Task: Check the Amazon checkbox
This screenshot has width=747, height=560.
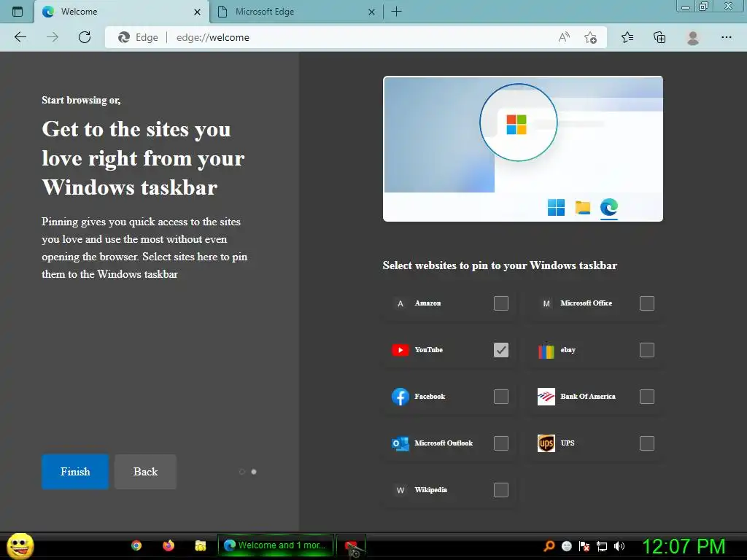Action: click(x=500, y=303)
